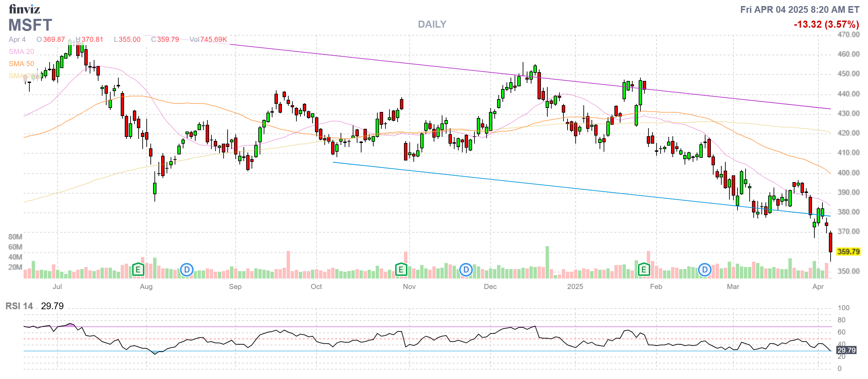Click the DAILY timeframe label
This screenshot has width=868, height=379.
pyautogui.click(x=432, y=24)
